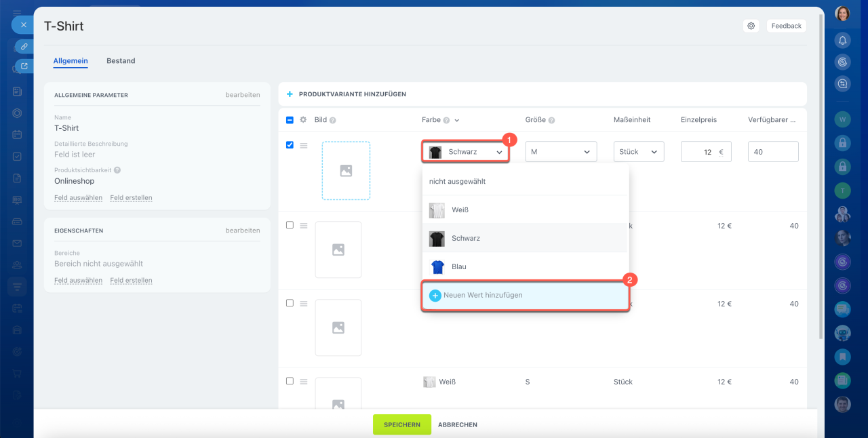This screenshot has height=438, width=868.
Task: Open grid column settings gear
Action: click(x=304, y=120)
